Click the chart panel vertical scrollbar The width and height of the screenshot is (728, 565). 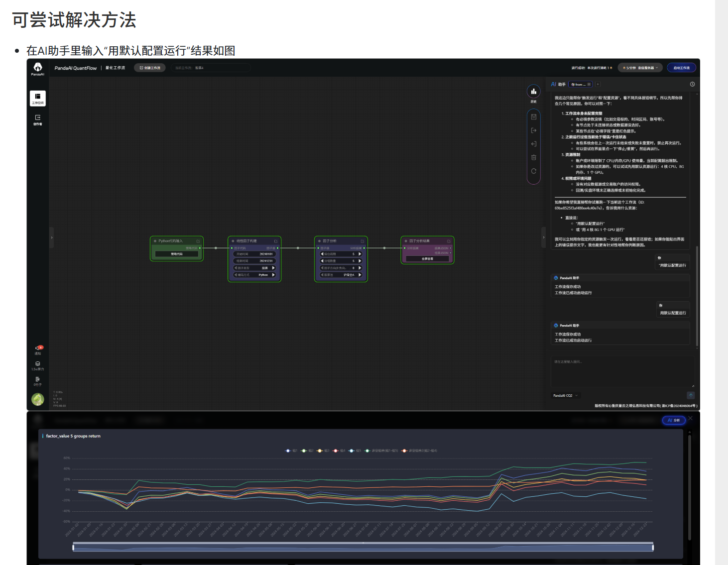pyautogui.click(x=690, y=488)
